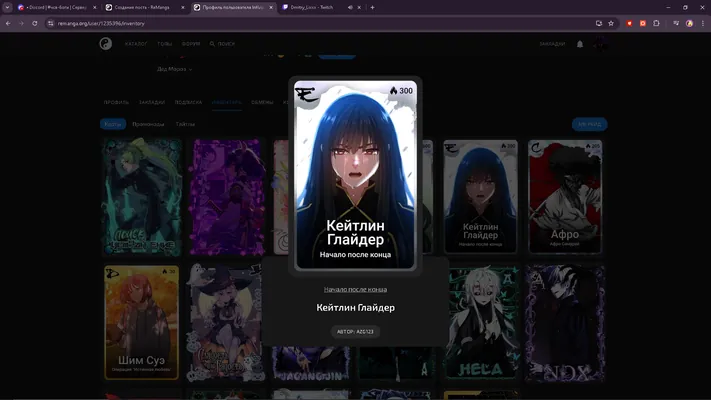Select the 'Тайтлы' filter chip
711x400 pixels.
[185, 124]
